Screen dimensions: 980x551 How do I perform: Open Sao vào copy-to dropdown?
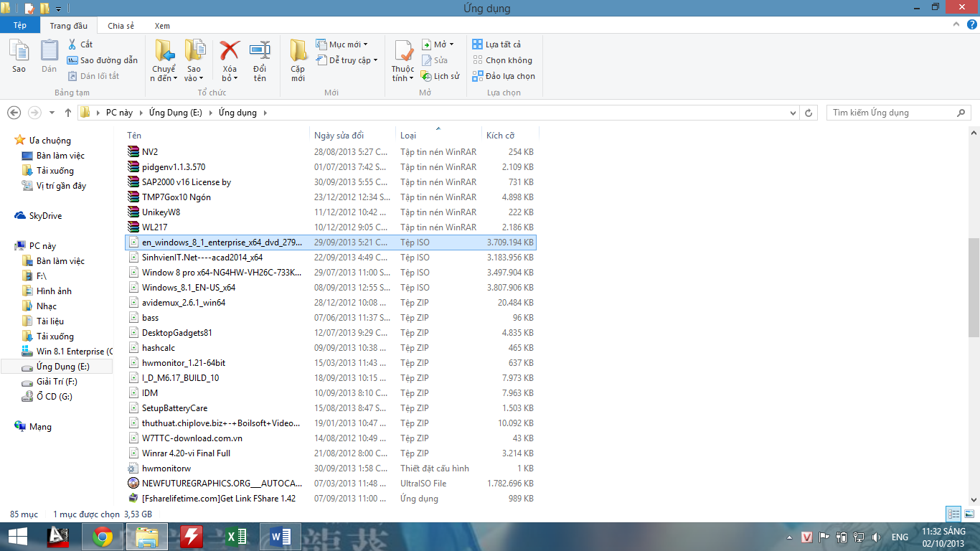(x=194, y=74)
